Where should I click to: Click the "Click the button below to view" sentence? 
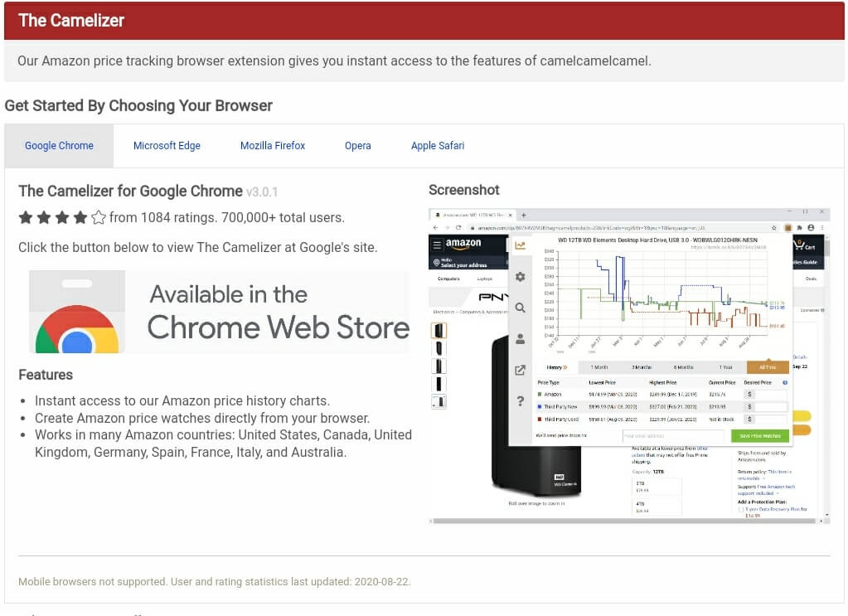point(198,247)
